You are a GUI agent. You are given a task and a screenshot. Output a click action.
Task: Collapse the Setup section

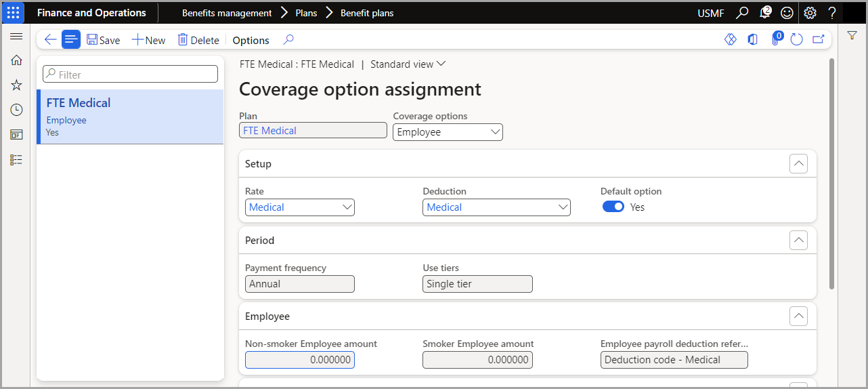point(798,163)
